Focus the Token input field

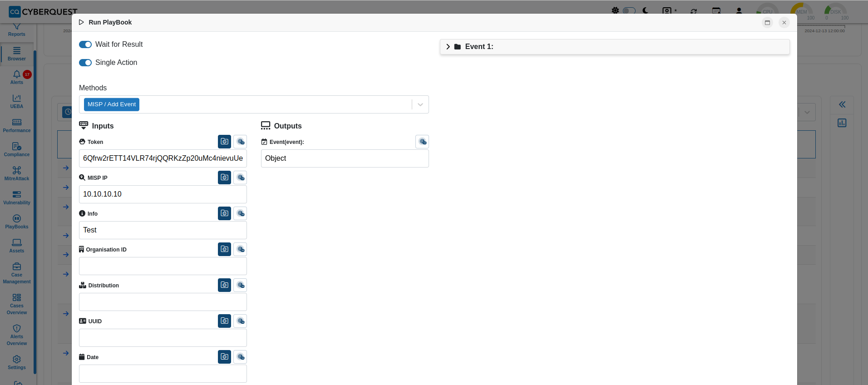pyautogui.click(x=163, y=158)
